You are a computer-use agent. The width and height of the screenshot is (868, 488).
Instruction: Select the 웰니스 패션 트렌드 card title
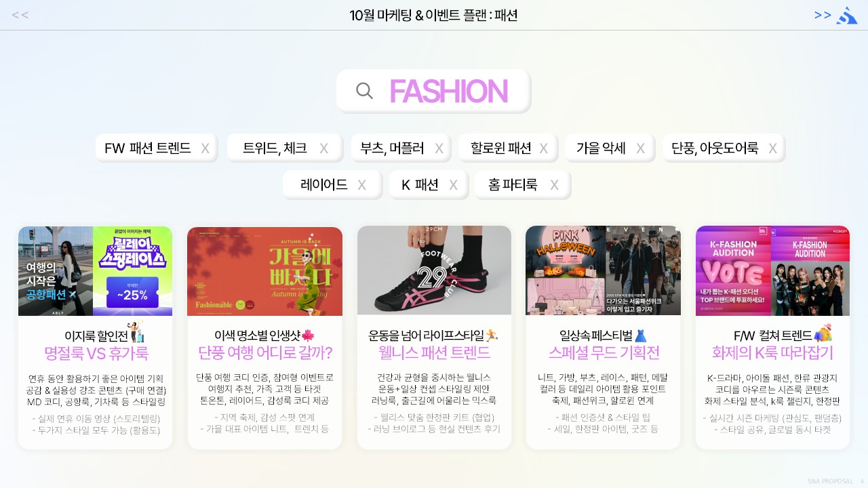pyautogui.click(x=434, y=353)
